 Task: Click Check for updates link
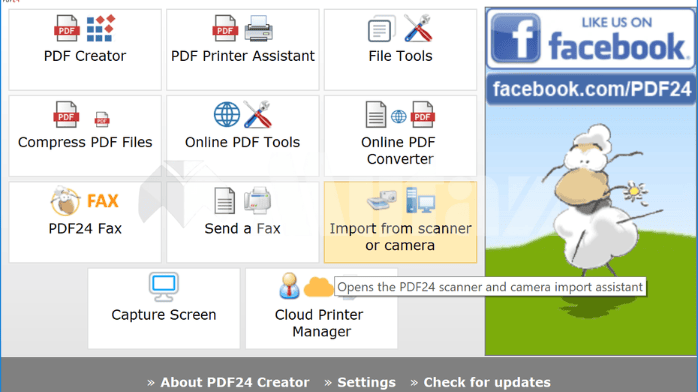click(487, 382)
